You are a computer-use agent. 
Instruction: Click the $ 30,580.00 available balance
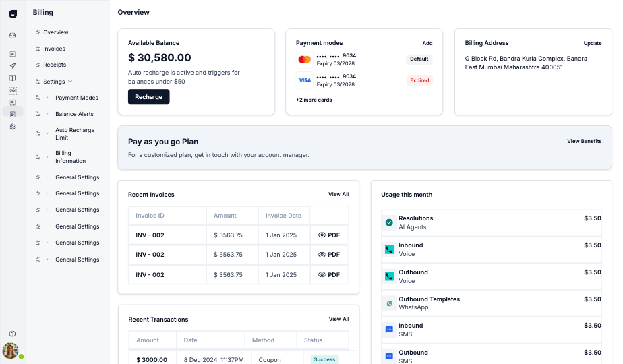click(x=159, y=57)
